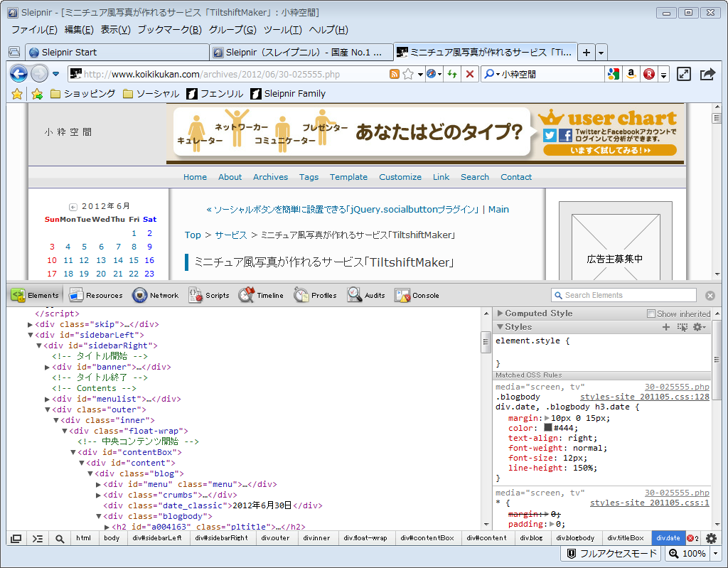
Task: Click the orange RSS feed icon
Action: pyautogui.click(x=394, y=74)
